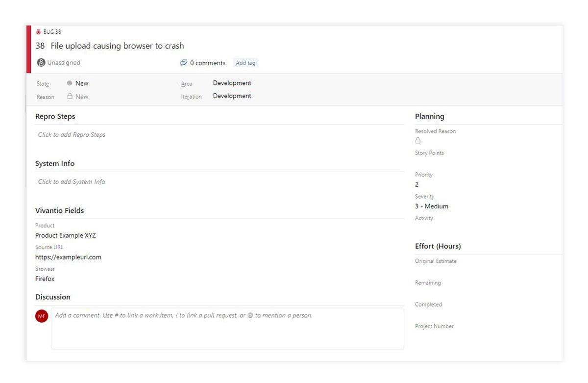This screenshot has width=588, height=383.
Task: Click the comments speech bubble icon
Action: pyautogui.click(x=184, y=63)
